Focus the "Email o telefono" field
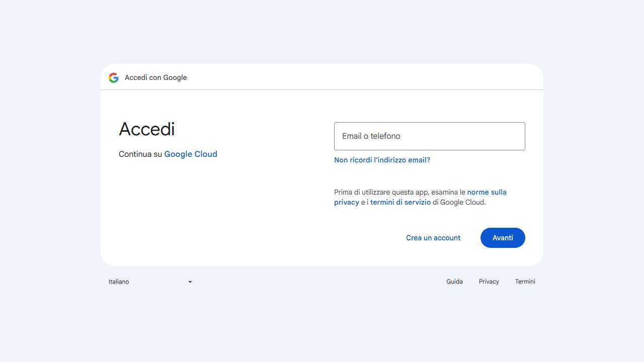 tap(429, 136)
